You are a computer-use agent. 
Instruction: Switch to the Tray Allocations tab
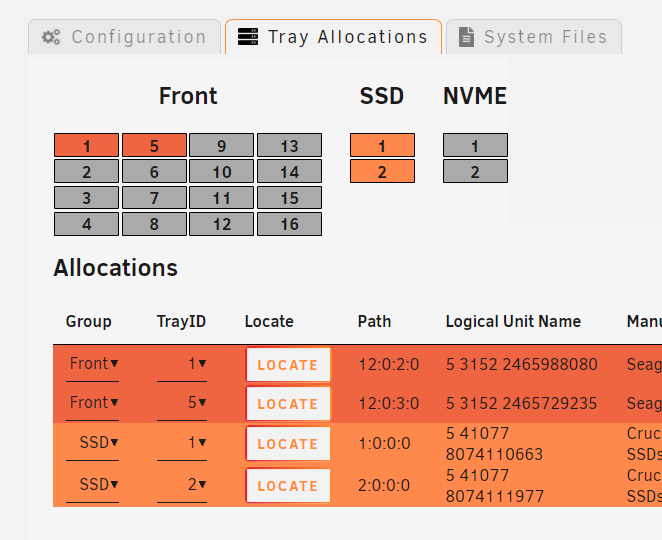[x=333, y=37]
